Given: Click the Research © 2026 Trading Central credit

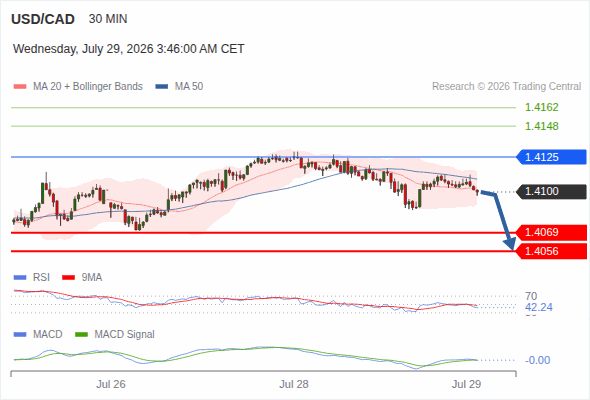Looking at the screenshot, I should click(x=506, y=87).
